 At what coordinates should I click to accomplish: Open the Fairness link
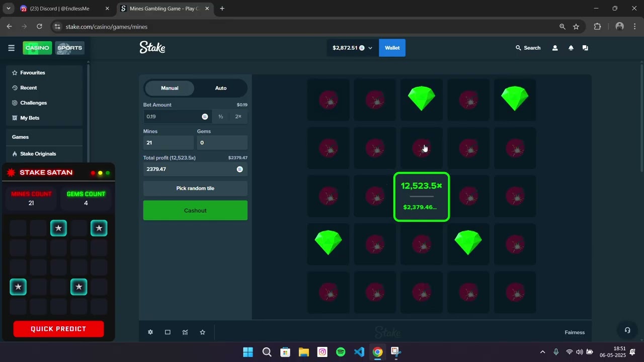click(575, 332)
